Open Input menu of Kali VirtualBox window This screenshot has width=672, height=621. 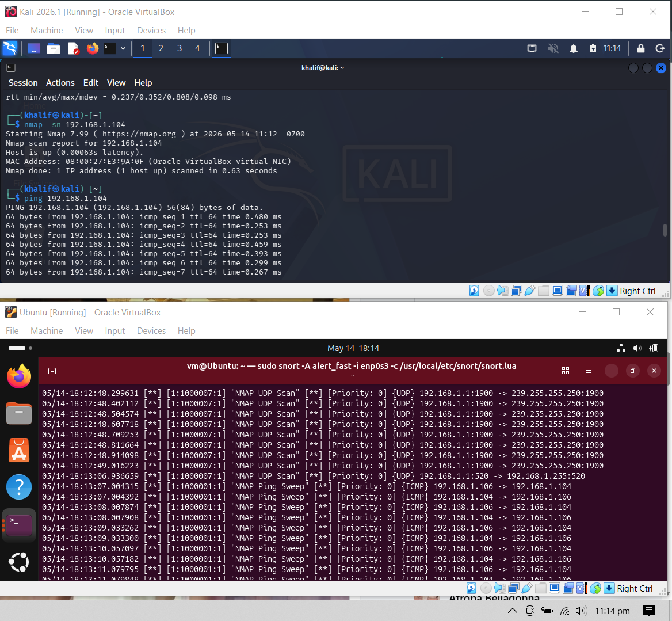115,31
